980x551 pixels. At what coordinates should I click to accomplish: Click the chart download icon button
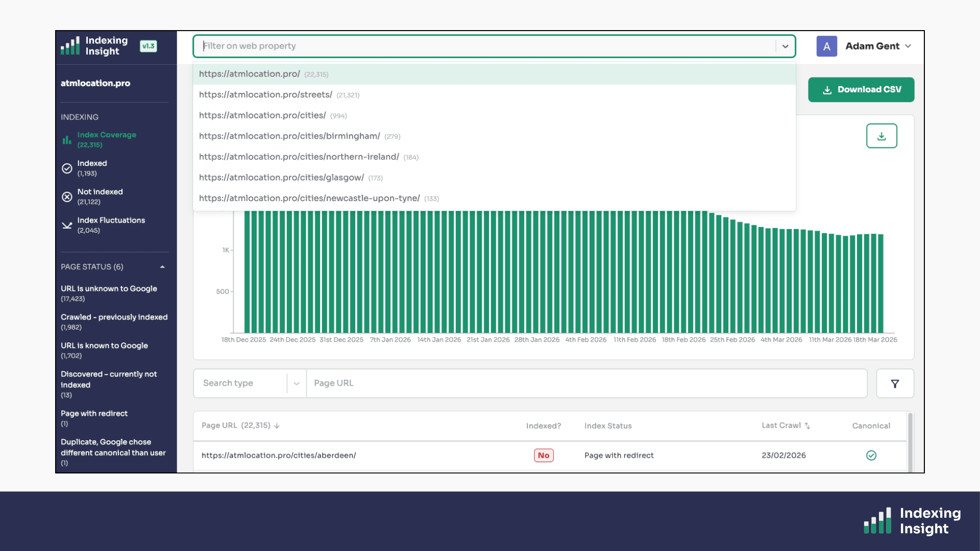point(881,136)
